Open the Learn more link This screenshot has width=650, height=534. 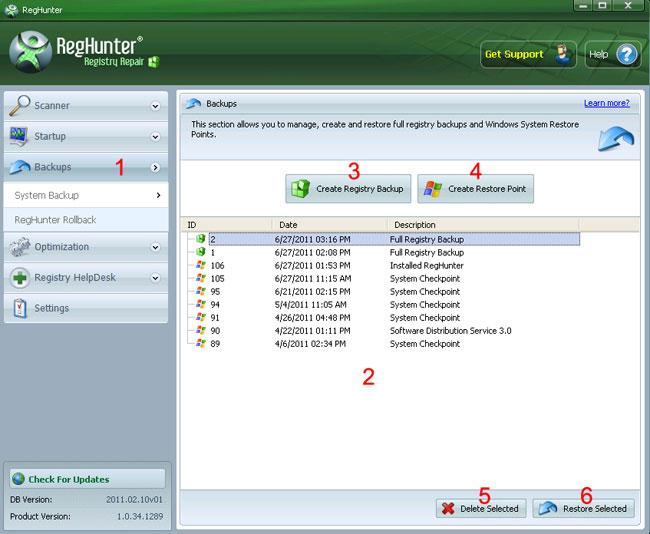coord(608,103)
